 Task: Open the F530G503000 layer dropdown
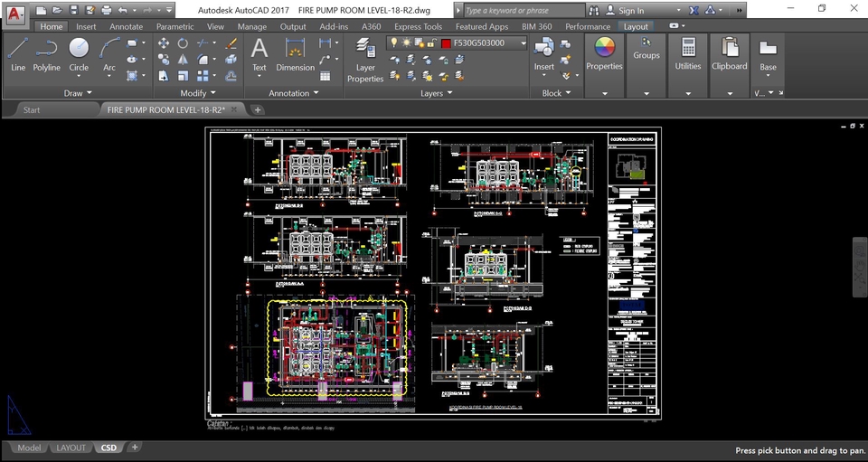click(x=524, y=42)
